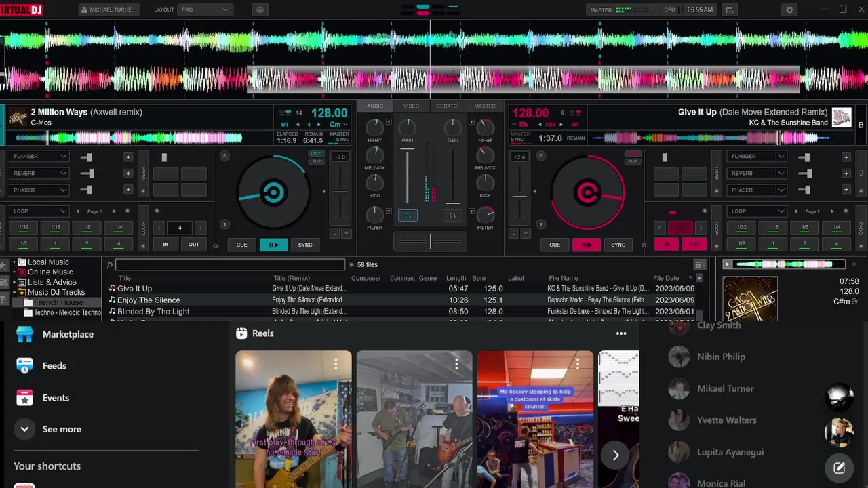Halve loop length on left deck
868x488 pixels.
(159, 228)
